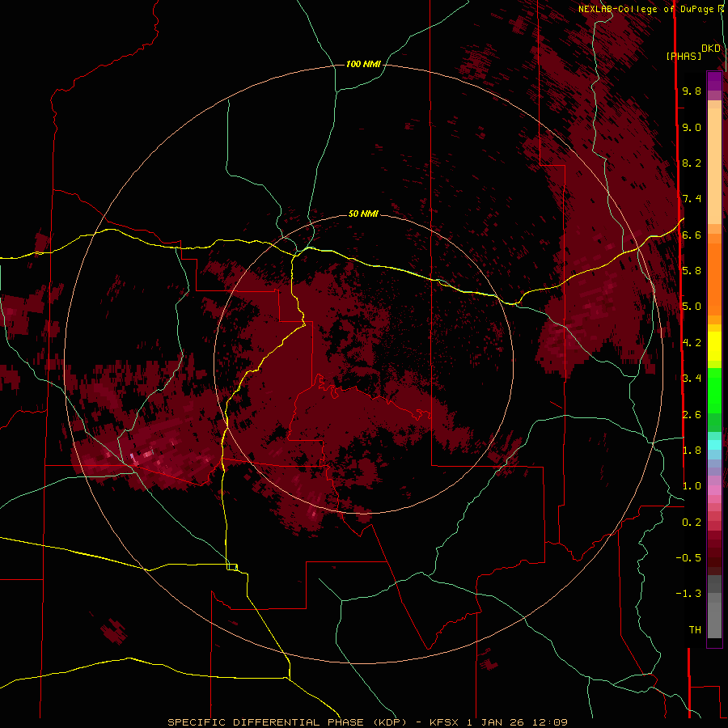Screen dimensions: 728x728
Task: Click the '1 JAN 26 12:09' timestamp
Action: coord(517,722)
